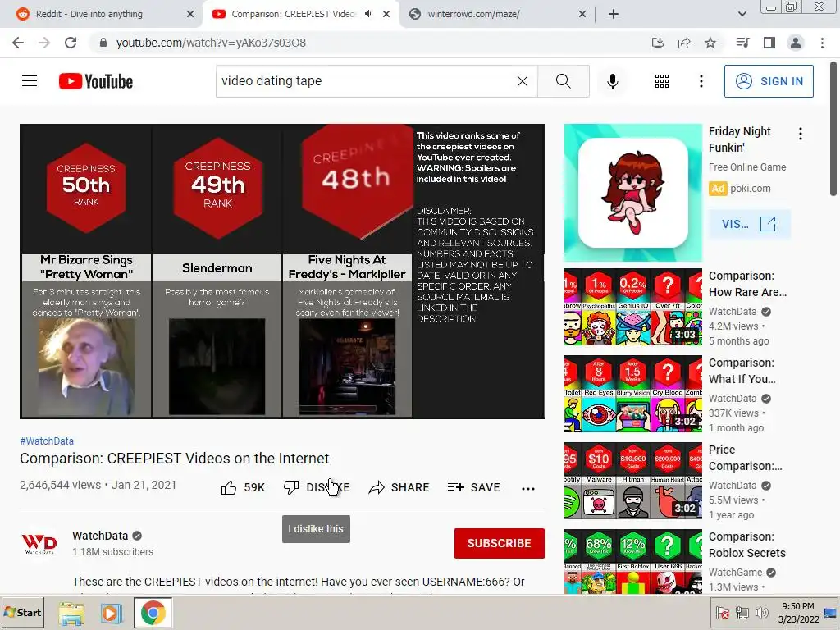Clear the search box text
The height and width of the screenshot is (630, 840).
click(523, 81)
